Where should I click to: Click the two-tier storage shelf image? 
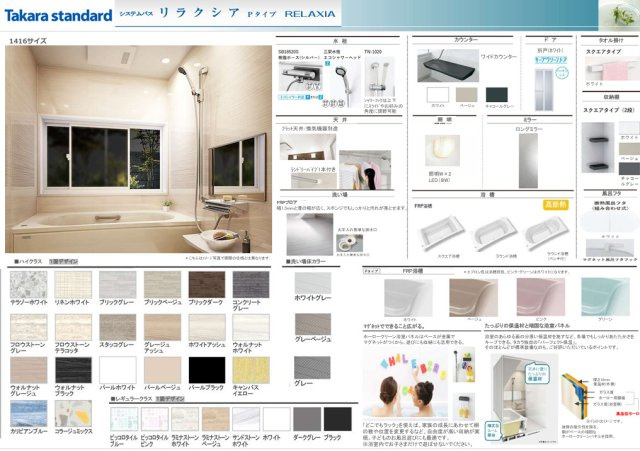[598, 147]
